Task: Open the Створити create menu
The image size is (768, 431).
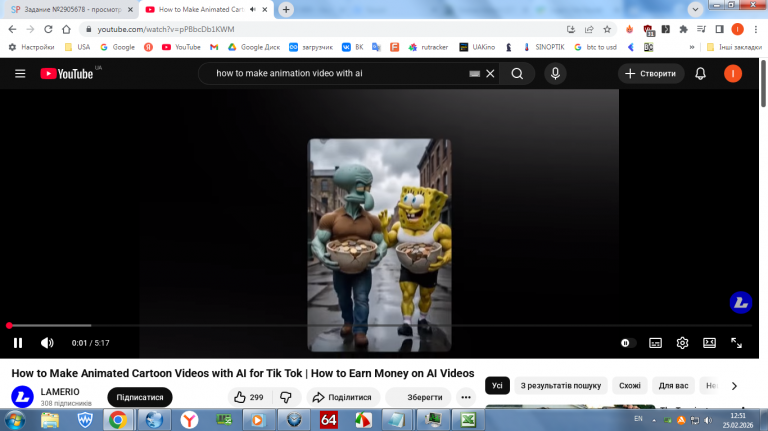Action: click(651, 73)
